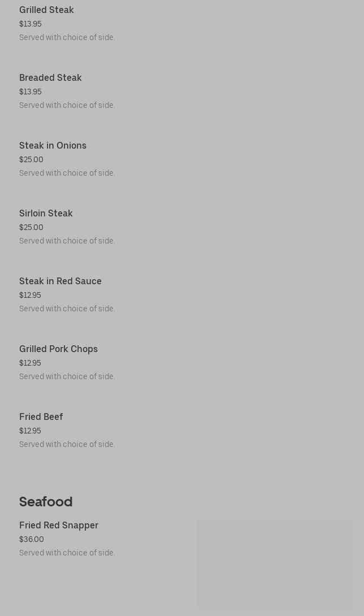This screenshot has height=616, width=364.
Task: Click the Fried Red Snapper image placeholder
Action: click(274, 563)
